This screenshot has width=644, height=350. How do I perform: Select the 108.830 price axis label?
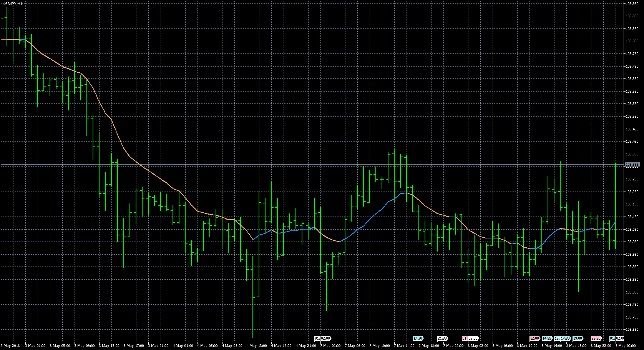click(632, 292)
